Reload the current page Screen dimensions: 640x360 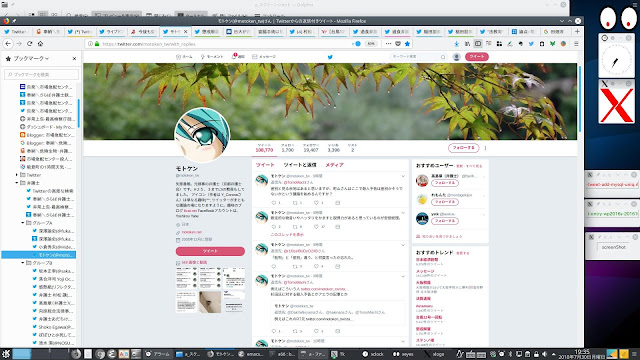tap(29, 44)
